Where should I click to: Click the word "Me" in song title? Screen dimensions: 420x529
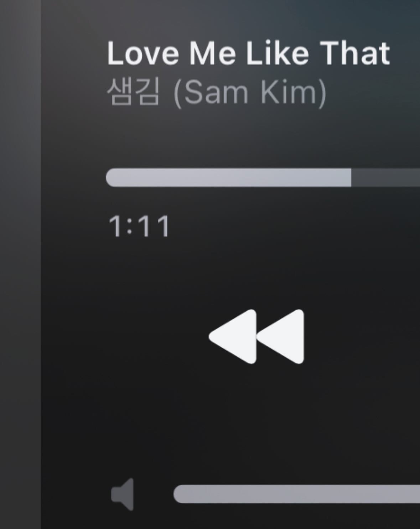[x=213, y=53]
